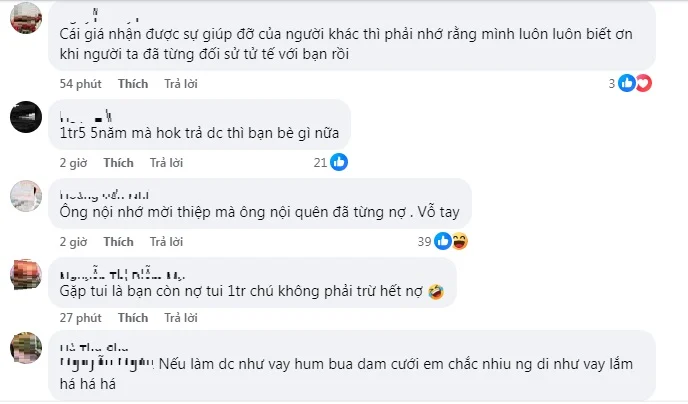688x404 pixels.
Task: Click the laughing haha reaction next to 39
Action: [460, 241]
